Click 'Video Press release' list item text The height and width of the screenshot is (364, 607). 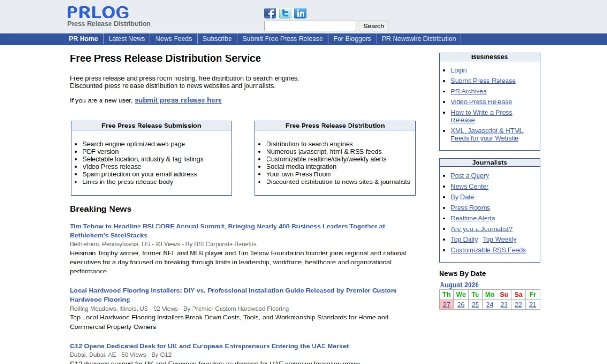(112, 166)
